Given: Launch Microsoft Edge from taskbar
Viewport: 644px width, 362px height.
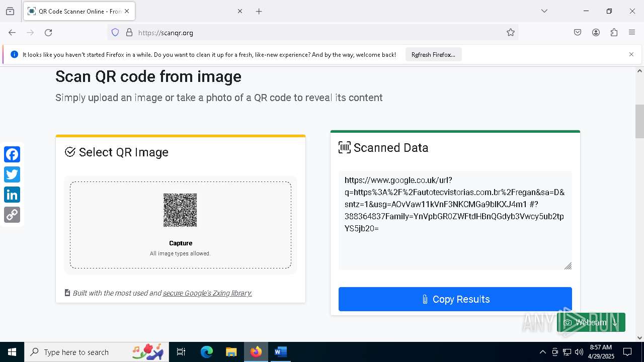Looking at the screenshot, I should pyautogui.click(x=207, y=352).
